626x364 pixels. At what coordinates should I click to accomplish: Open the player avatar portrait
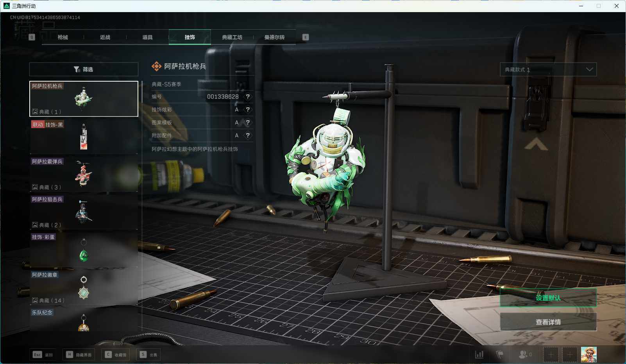click(589, 355)
